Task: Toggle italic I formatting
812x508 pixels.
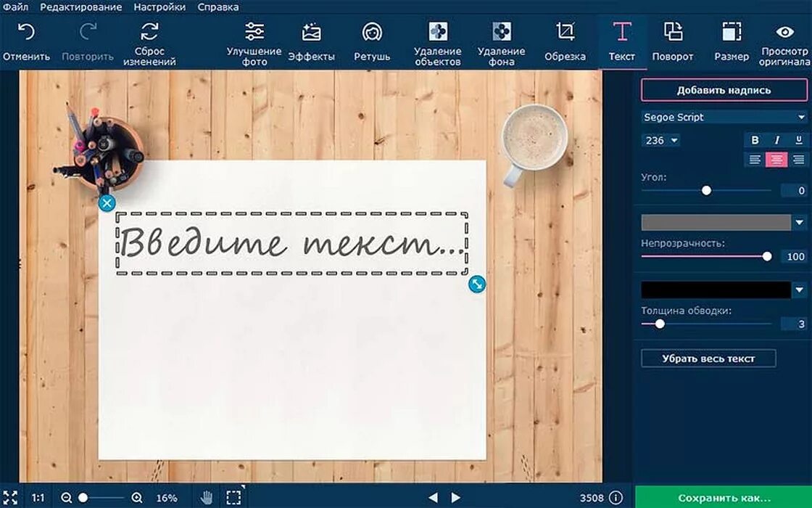Action: coord(776,140)
